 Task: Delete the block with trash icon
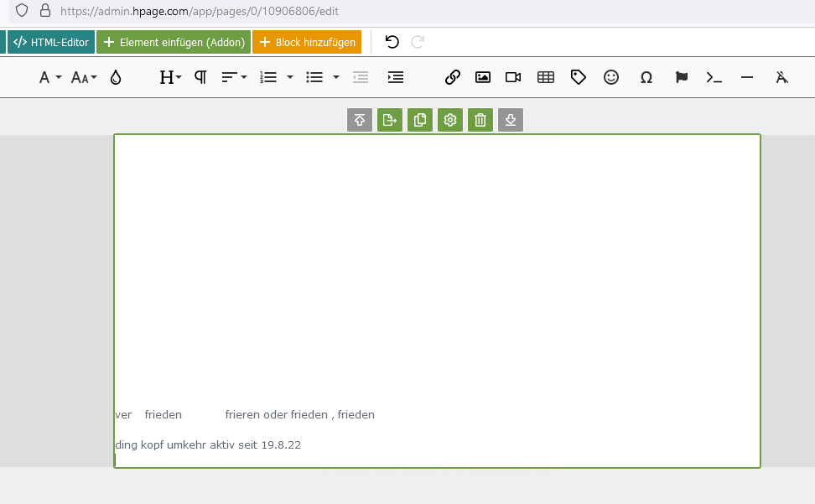[x=480, y=120]
